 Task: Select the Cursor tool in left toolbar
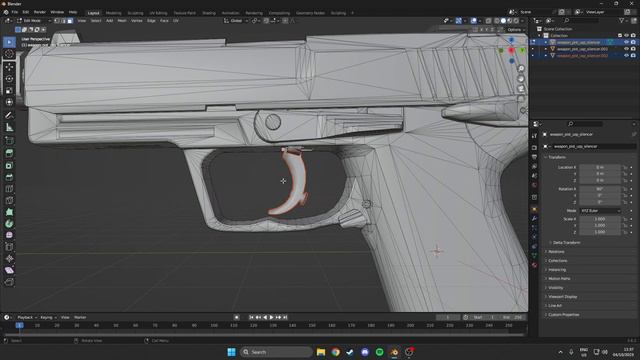(9, 54)
